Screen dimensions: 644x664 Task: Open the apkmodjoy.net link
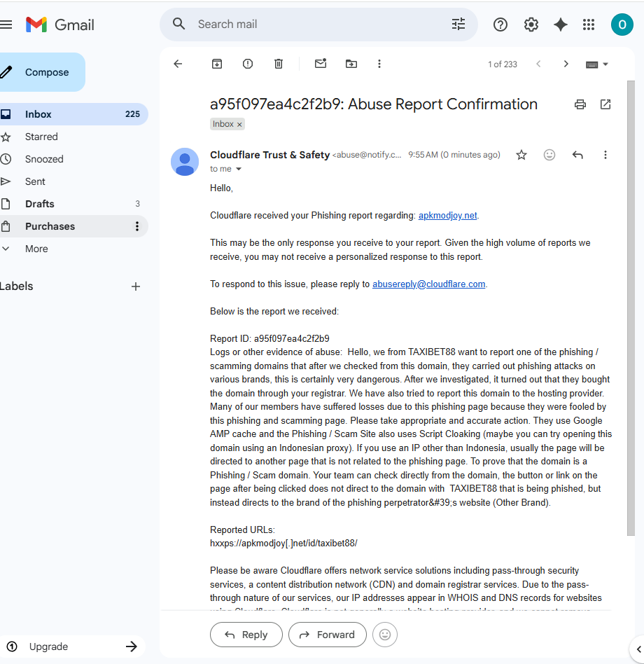tap(448, 215)
